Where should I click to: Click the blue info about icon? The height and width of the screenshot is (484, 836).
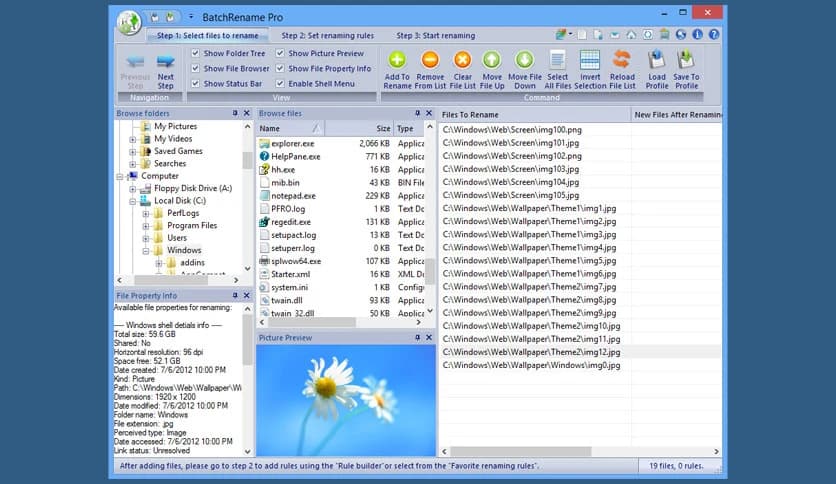[697, 35]
